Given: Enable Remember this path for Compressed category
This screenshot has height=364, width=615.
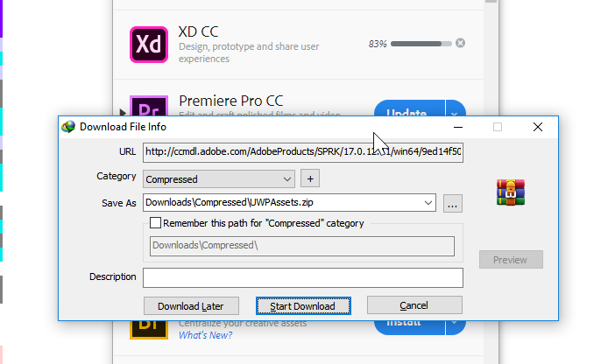Looking at the screenshot, I should click(x=155, y=223).
